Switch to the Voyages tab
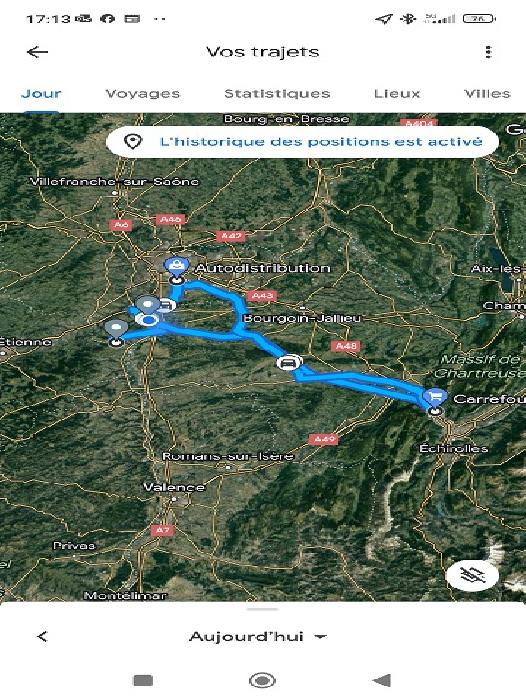This screenshot has height=700, width=526. pos(142,94)
